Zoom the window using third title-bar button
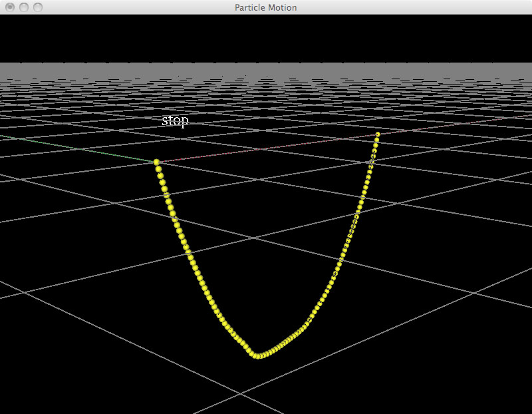This screenshot has width=532, height=414. pos(38,7)
